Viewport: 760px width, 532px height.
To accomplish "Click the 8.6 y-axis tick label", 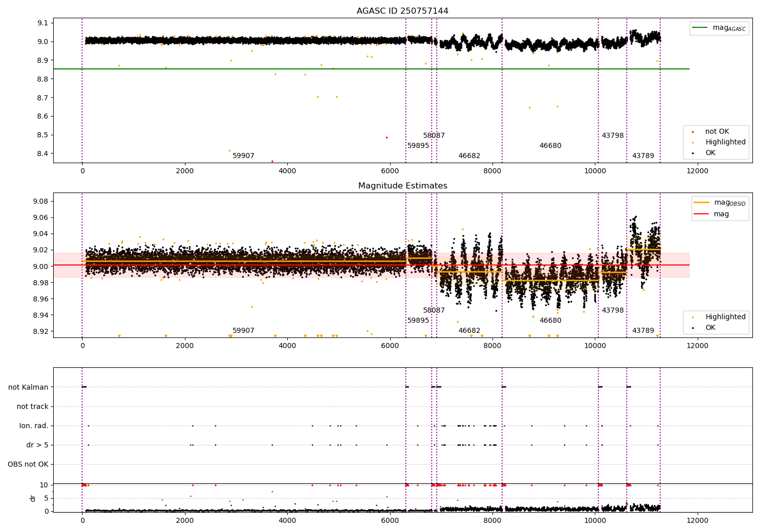I will [x=43, y=117].
